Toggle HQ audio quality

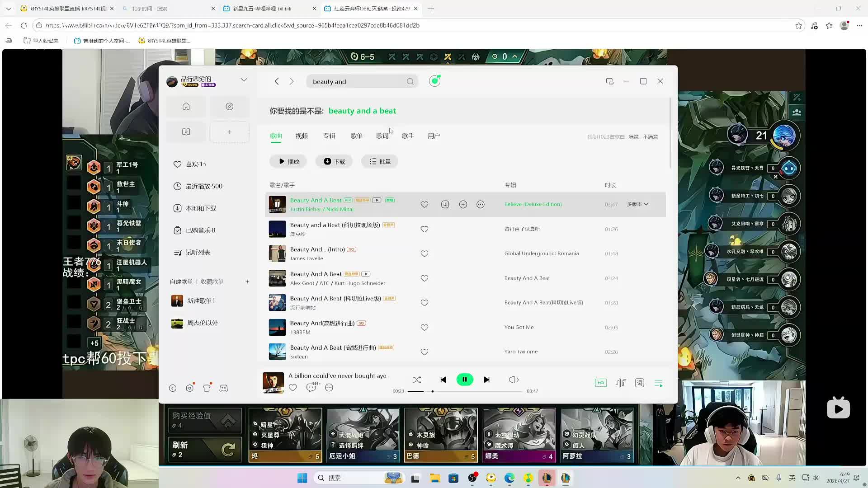click(600, 383)
